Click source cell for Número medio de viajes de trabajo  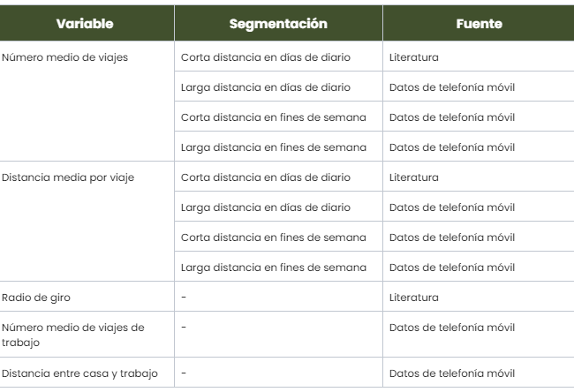pos(450,328)
